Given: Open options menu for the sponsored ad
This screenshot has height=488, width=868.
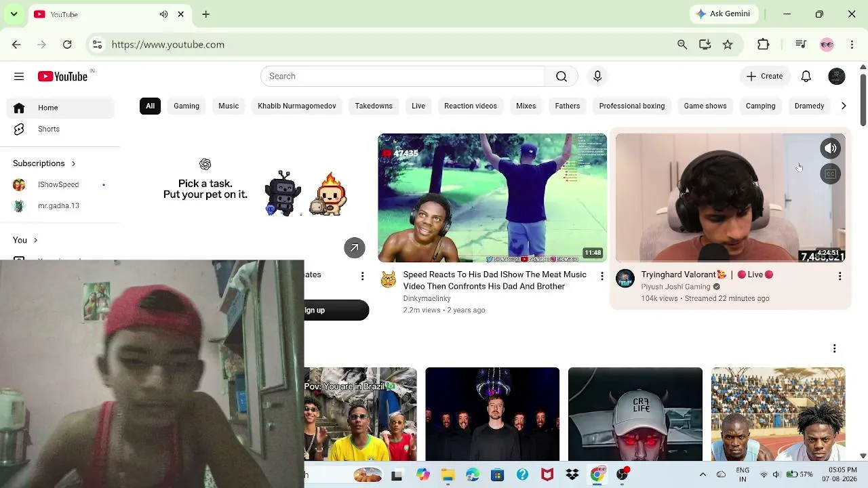Looking at the screenshot, I should [362, 276].
